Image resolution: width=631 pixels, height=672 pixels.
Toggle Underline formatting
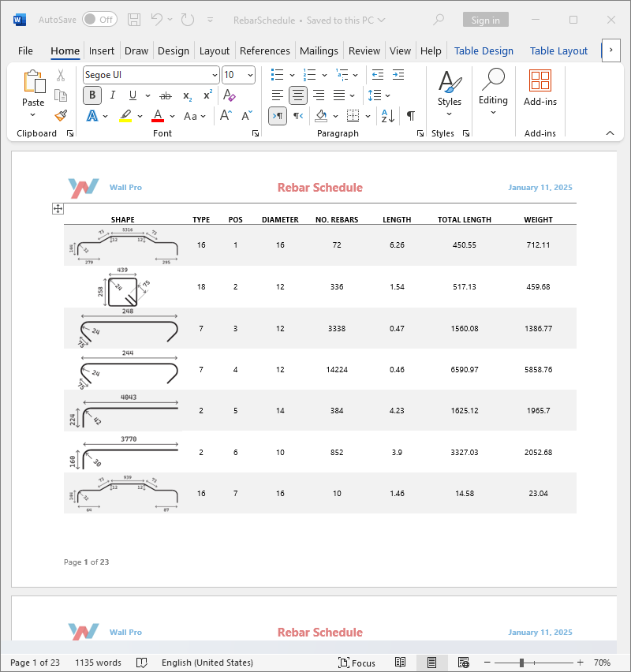133,95
